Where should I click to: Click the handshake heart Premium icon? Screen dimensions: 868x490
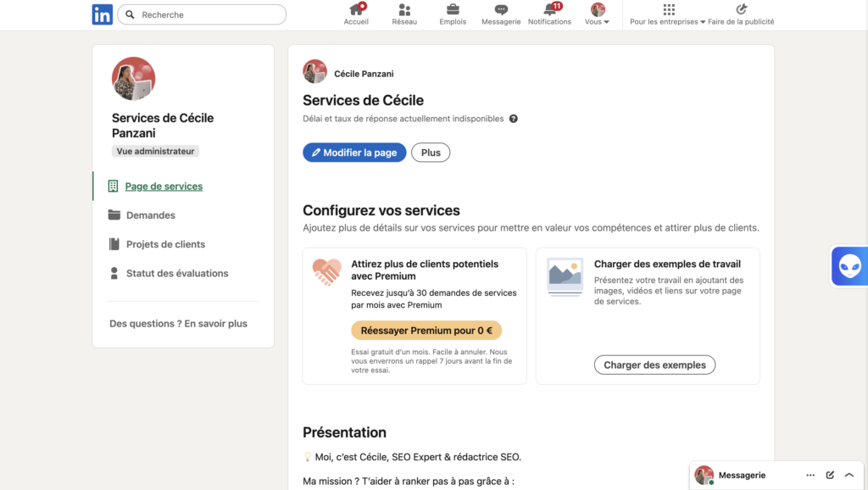(326, 272)
